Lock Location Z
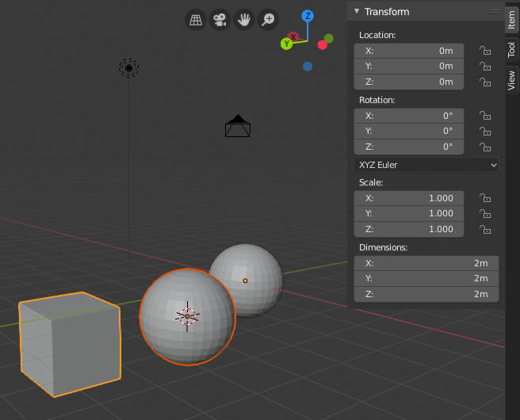This screenshot has height=420, width=520. tap(485, 82)
